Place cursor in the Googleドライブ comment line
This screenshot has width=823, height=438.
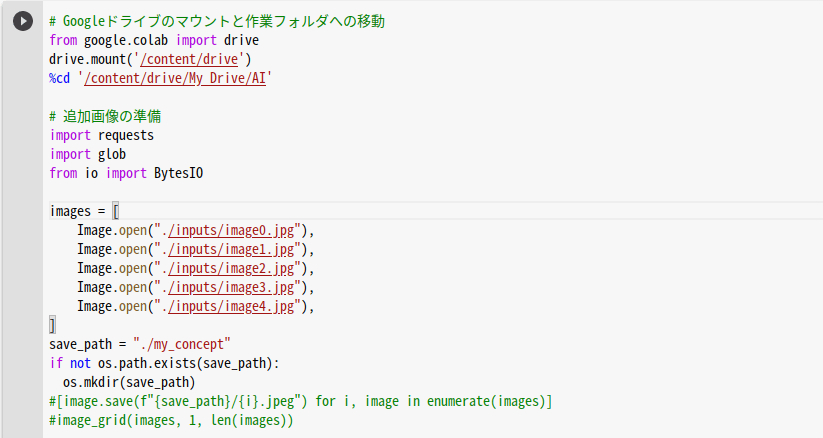point(217,22)
